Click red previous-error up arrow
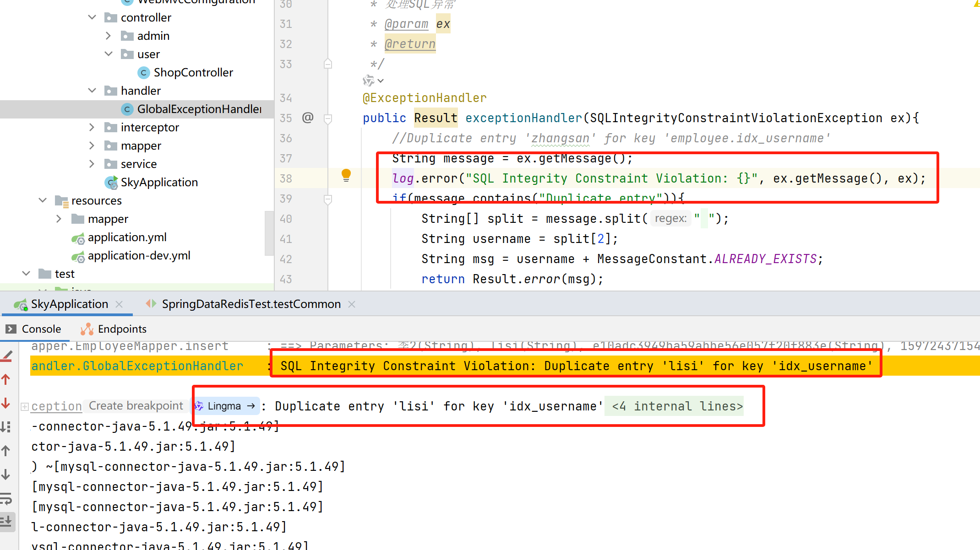Viewport: 980px width, 550px height. point(6,379)
